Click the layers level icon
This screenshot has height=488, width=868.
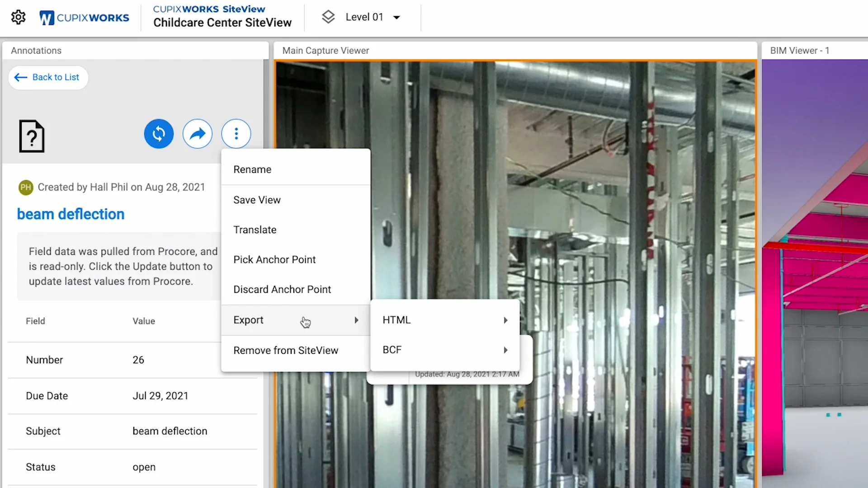tap(328, 17)
